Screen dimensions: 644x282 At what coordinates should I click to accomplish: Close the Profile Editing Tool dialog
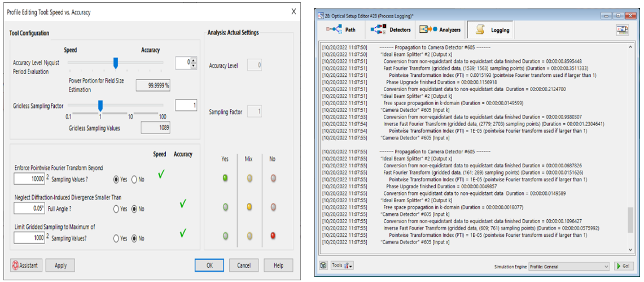click(x=293, y=12)
